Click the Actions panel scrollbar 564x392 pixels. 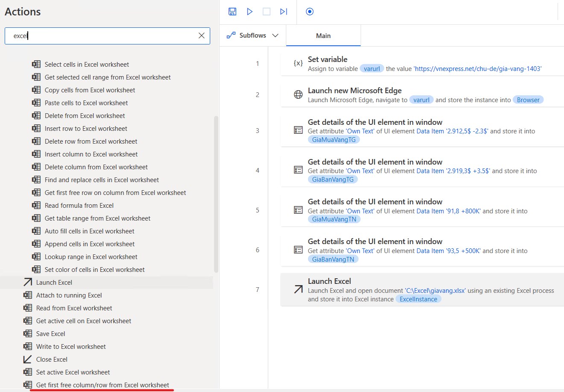tap(216, 194)
